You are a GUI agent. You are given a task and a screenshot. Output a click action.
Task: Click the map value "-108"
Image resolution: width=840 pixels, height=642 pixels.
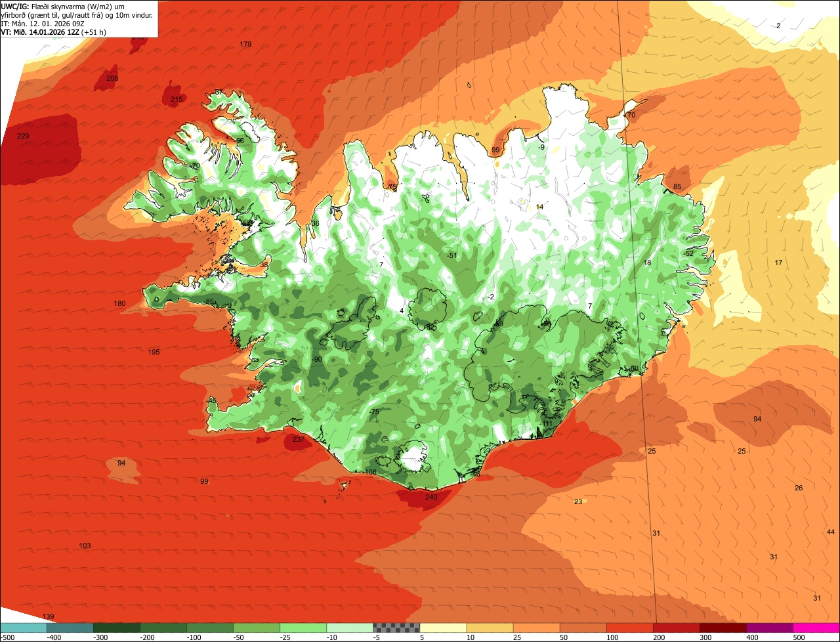click(x=369, y=473)
